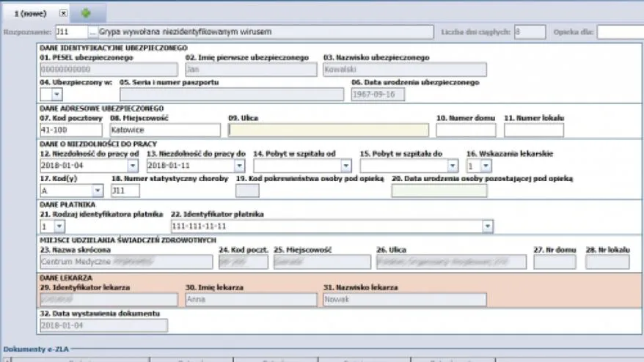Open diagnosis lookup ellipsis button

[x=93, y=32]
